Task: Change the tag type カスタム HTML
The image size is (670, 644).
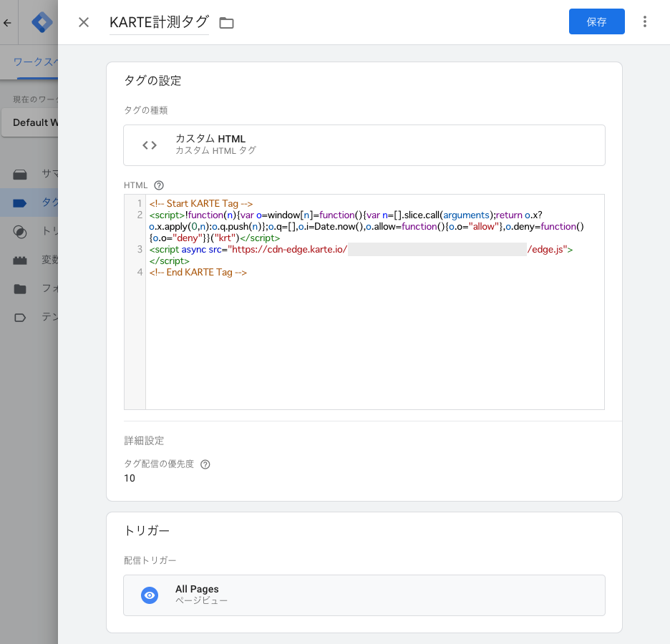Action: (364, 145)
